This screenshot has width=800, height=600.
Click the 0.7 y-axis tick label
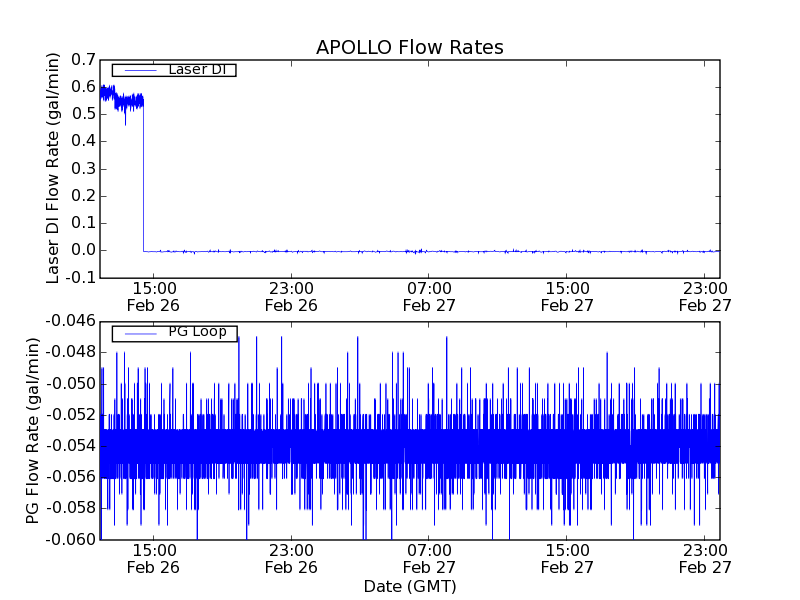point(82,59)
